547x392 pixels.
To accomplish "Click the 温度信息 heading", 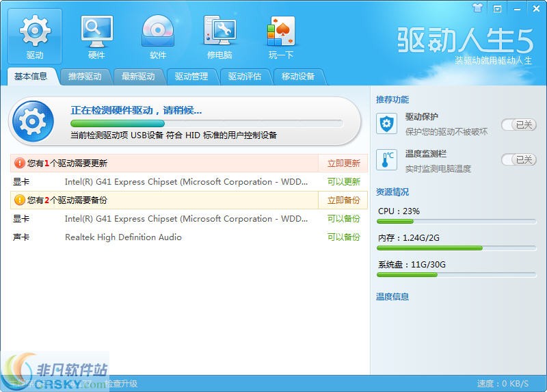I will 392,297.
